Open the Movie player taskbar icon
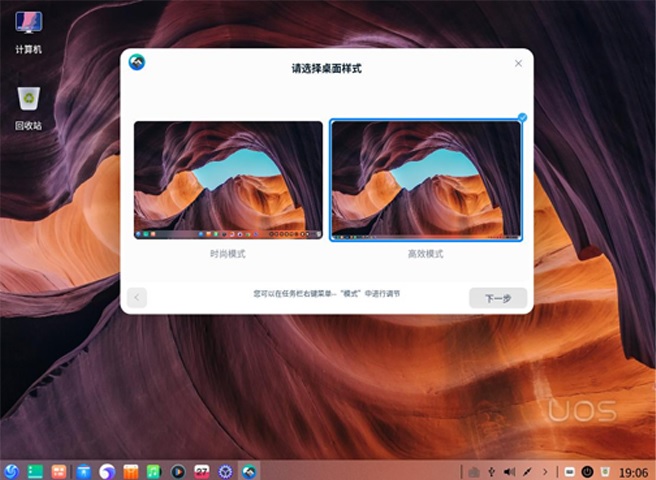This screenshot has height=480, width=656. click(178, 472)
